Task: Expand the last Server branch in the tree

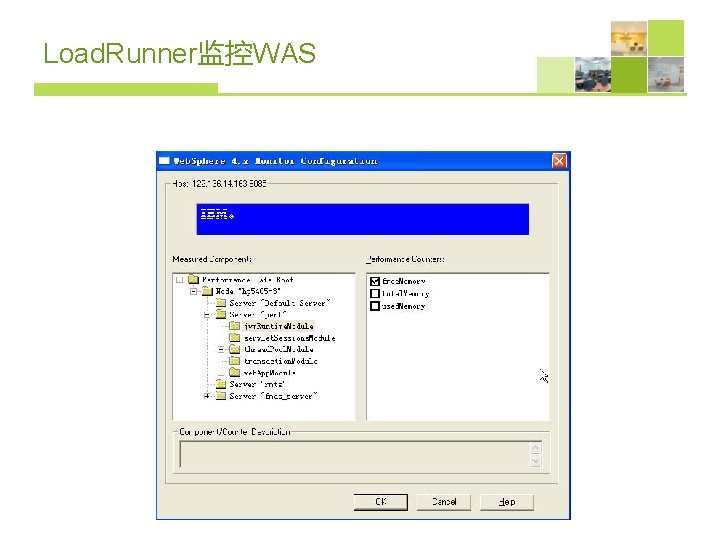Action: pyautogui.click(x=207, y=396)
